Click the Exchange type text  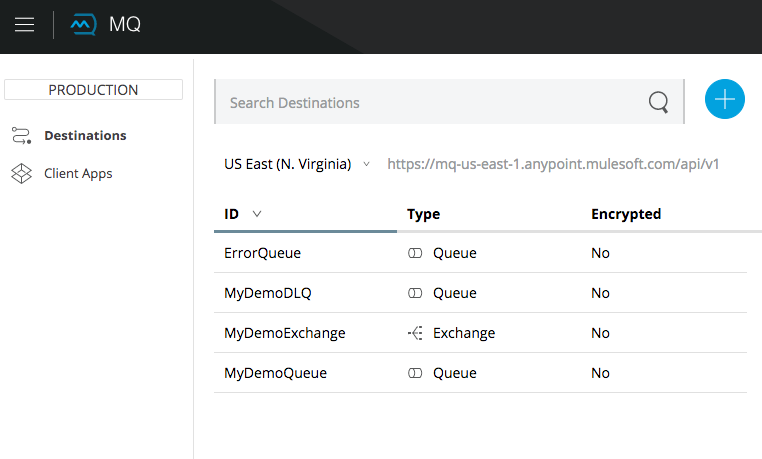[x=464, y=333]
